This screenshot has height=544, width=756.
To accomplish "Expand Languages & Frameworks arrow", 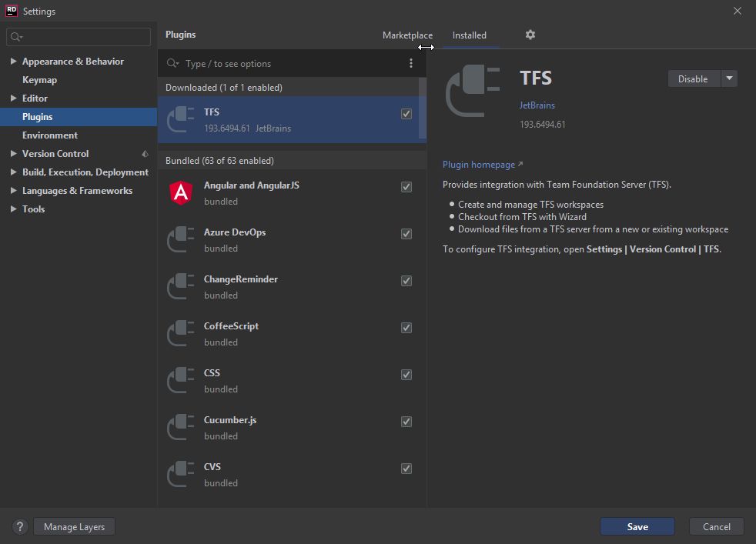I will (x=14, y=190).
